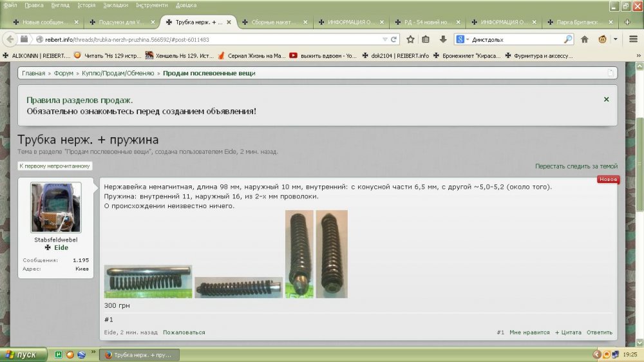644x362 pixels.
Task: Open Eide's avatar image
Action: (x=56, y=207)
